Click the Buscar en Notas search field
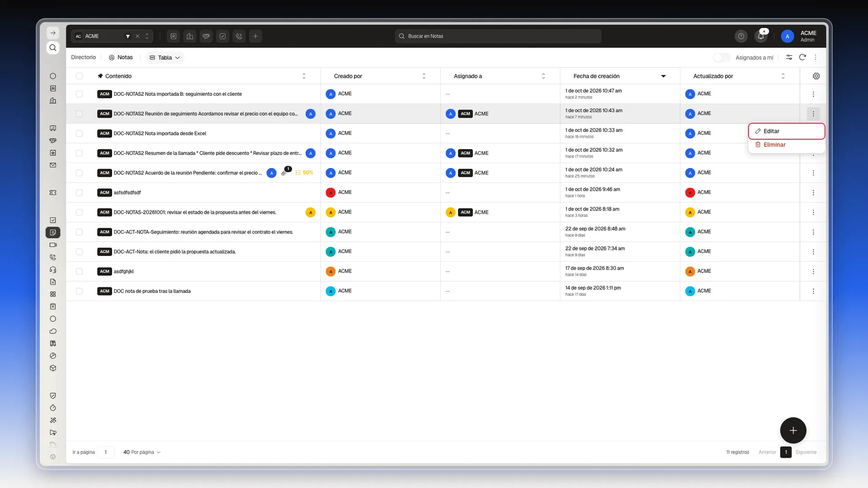 [x=498, y=36]
